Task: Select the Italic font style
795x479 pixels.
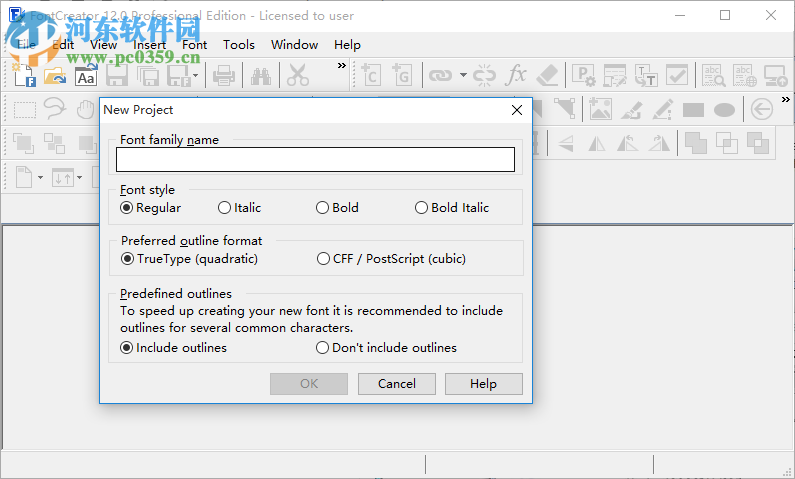Action: pos(239,208)
